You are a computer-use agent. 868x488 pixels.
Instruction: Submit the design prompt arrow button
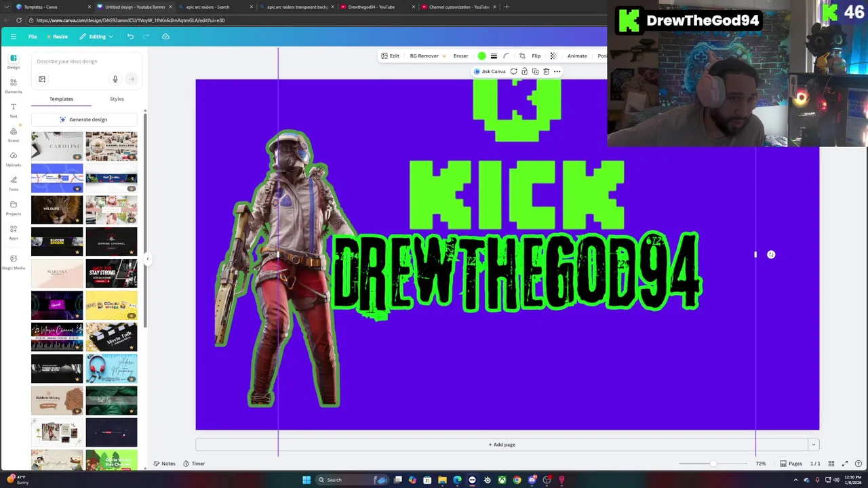click(x=132, y=79)
